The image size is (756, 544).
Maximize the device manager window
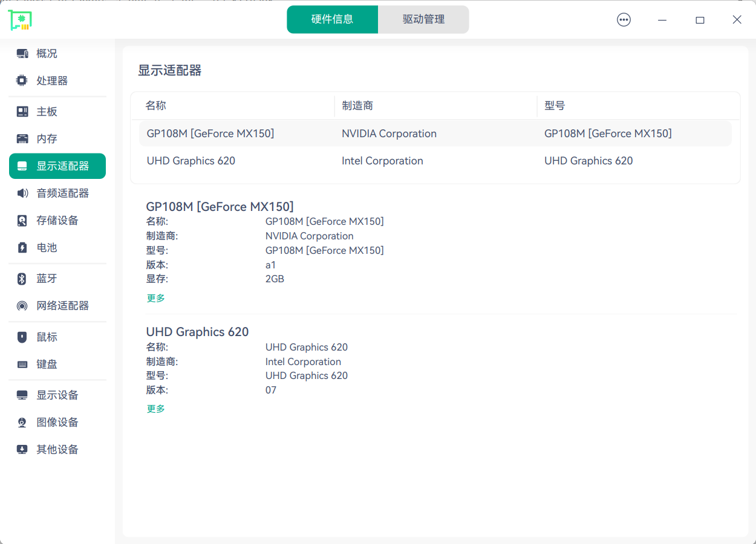tap(700, 20)
